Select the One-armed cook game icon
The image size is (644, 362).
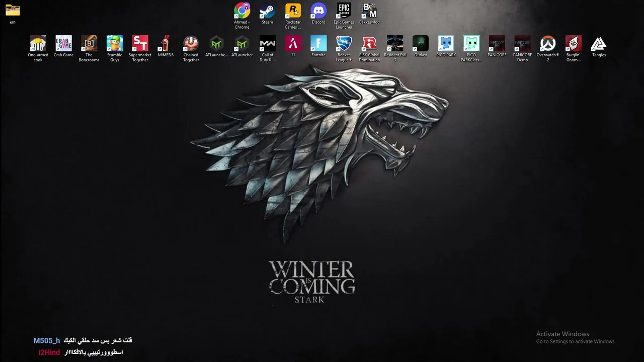pos(38,43)
